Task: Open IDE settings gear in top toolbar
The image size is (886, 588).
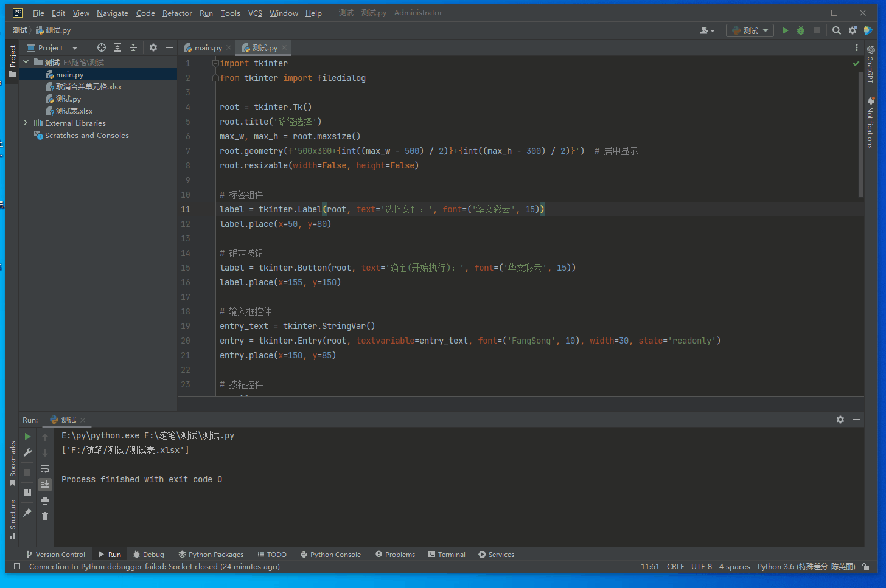Action: (853, 30)
